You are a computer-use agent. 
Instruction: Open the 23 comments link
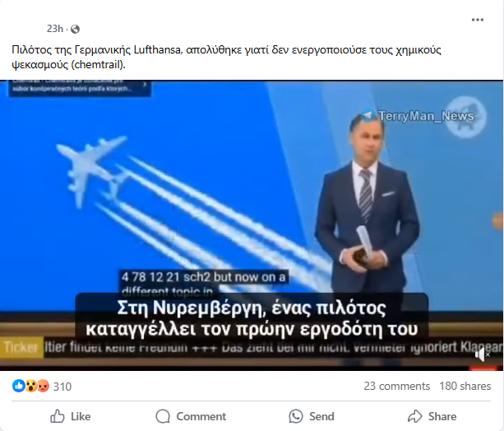[x=396, y=386]
